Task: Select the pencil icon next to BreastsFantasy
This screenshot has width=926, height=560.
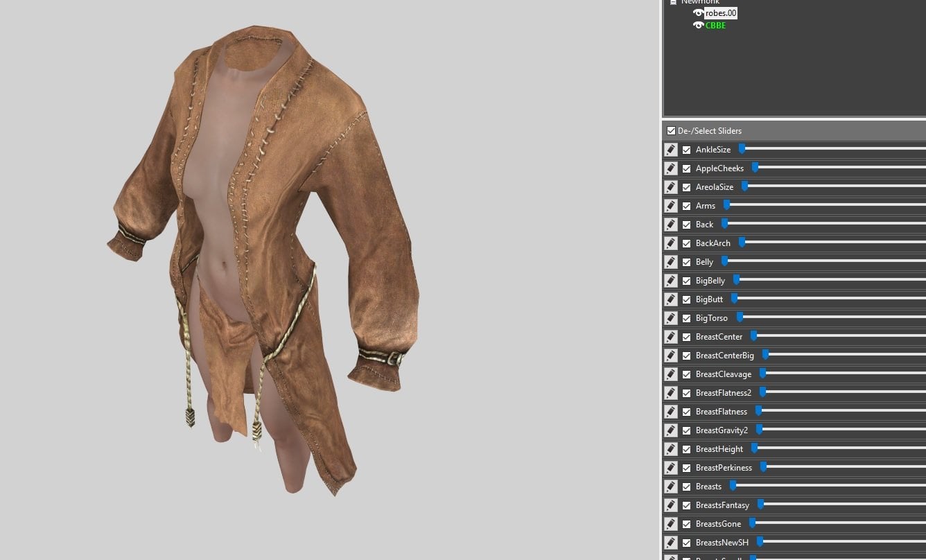Action: (x=670, y=505)
